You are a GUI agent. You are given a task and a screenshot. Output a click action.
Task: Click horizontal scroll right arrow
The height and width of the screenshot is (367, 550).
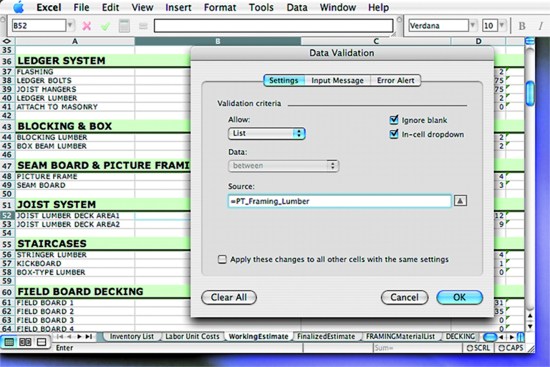(512, 337)
